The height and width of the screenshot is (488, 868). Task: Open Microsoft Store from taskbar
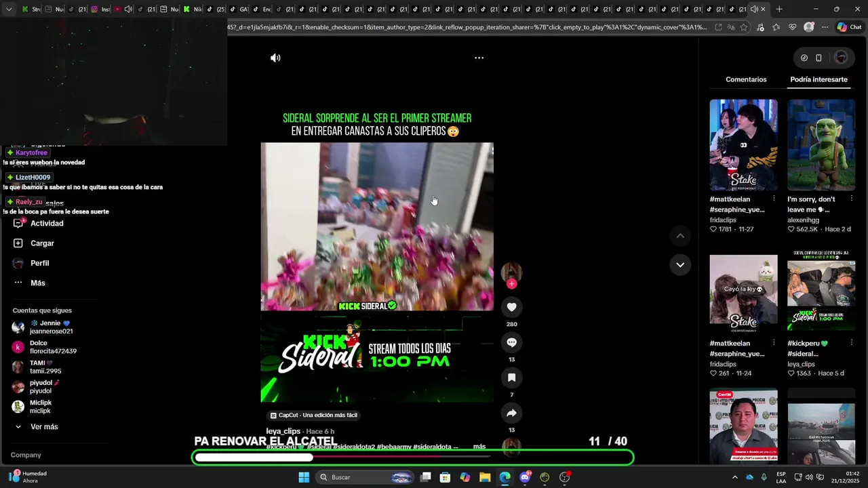[445, 477]
